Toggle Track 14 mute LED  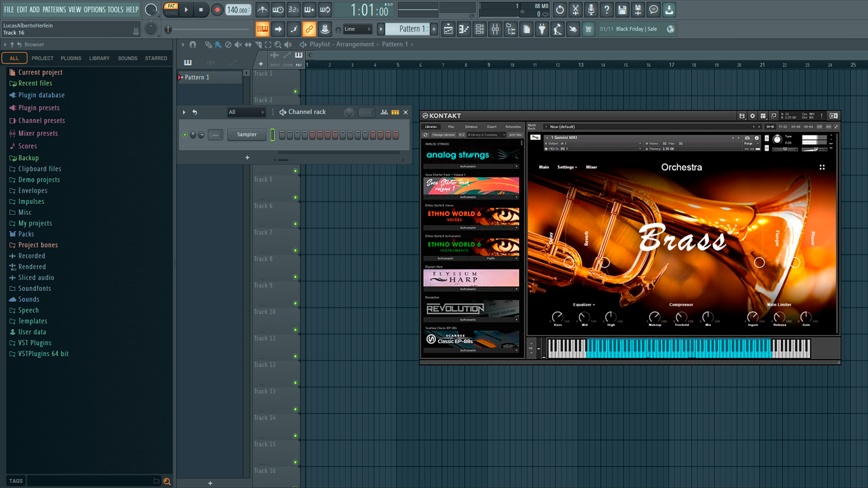tap(295, 436)
